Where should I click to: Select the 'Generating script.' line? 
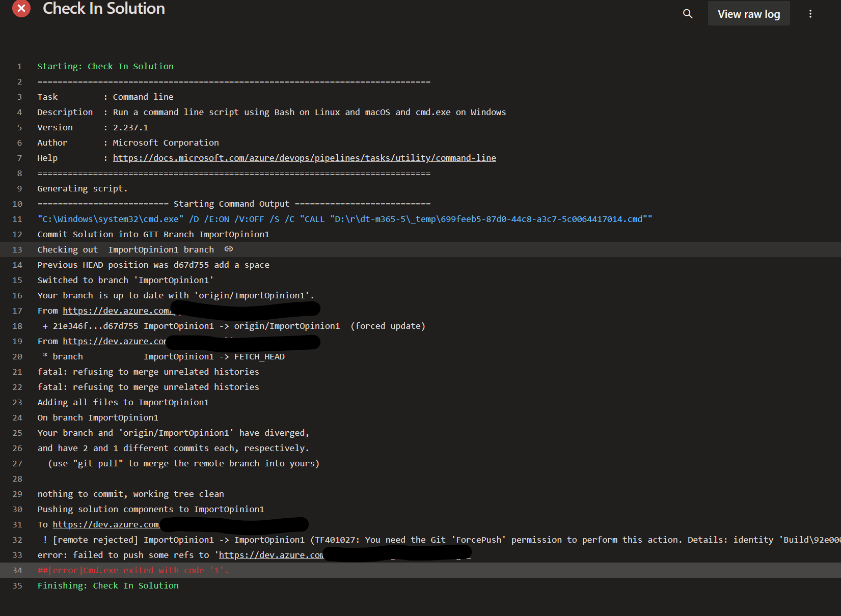tap(83, 188)
